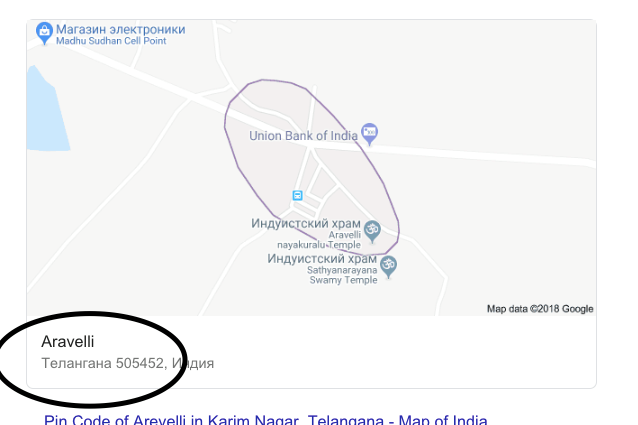Open Pin Code of Arevelli search result link
Viewport: 638px width, 425px height.
click(x=265, y=420)
